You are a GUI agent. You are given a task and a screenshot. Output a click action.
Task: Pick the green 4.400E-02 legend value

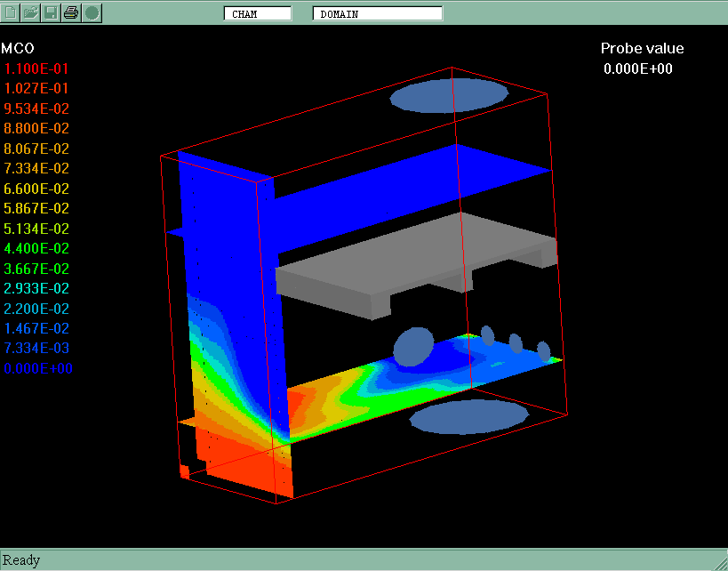point(36,248)
